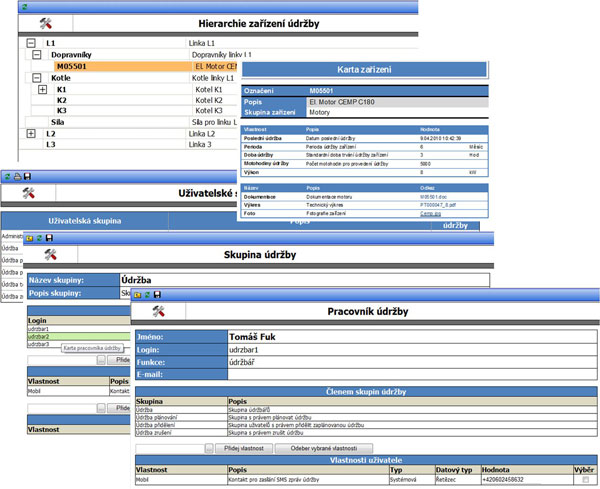Open the PT000047_0.pdf drawing link

click(438, 205)
